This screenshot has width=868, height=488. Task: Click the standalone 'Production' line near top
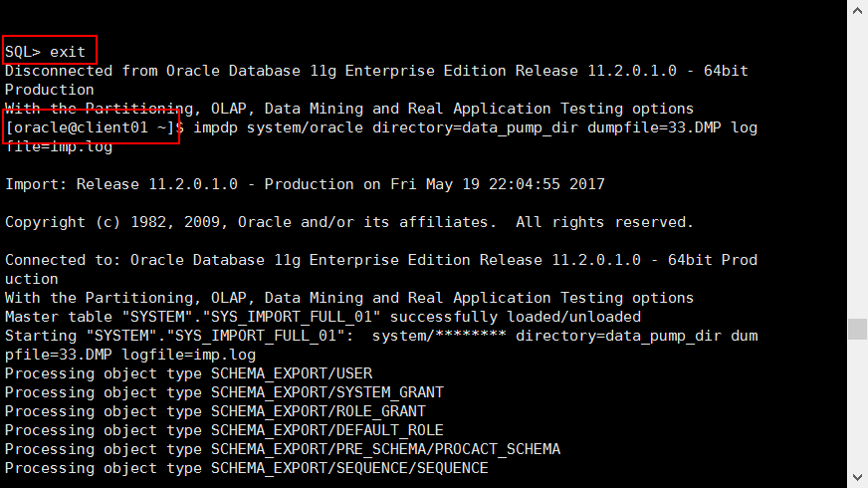coord(49,90)
